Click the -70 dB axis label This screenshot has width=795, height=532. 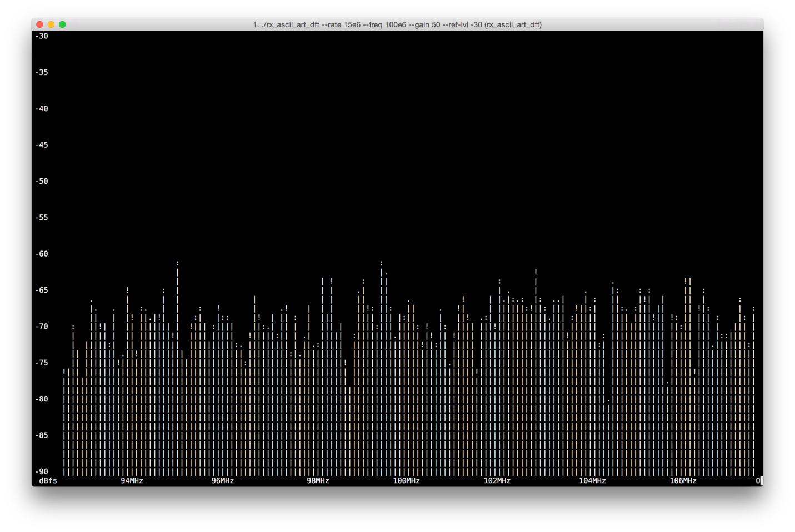(42, 327)
